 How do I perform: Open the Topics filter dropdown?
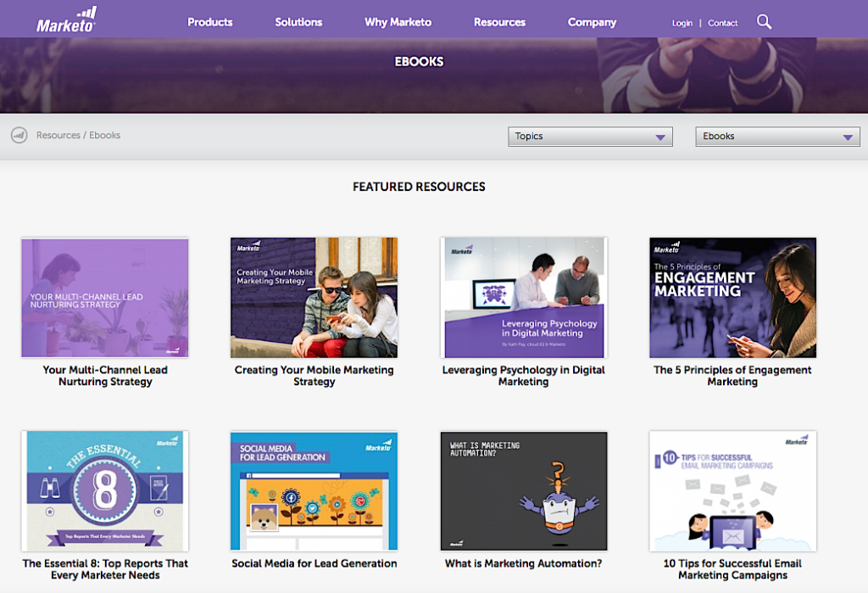(589, 136)
